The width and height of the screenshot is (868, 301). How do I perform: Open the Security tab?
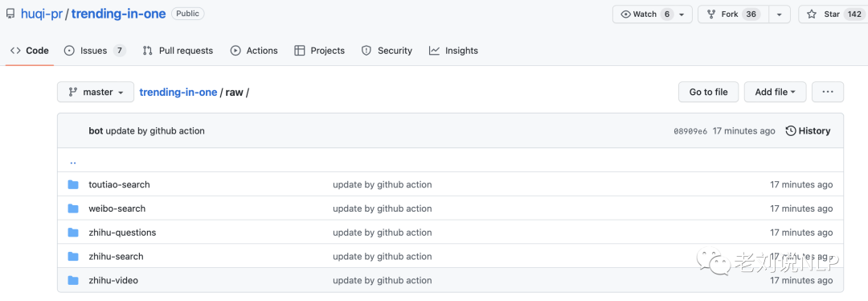coord(387,51)
